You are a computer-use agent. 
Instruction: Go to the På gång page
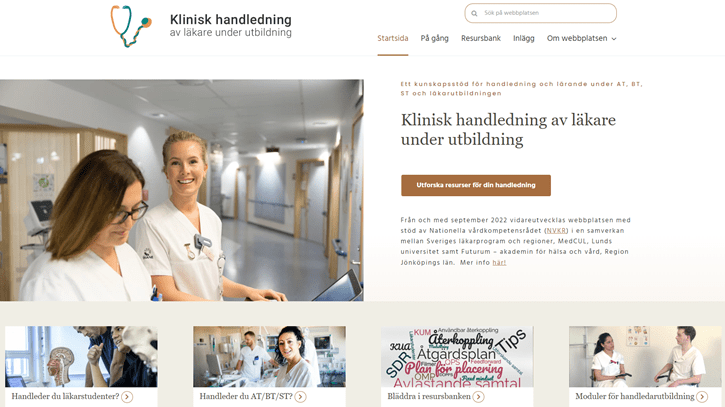pyautogui.click(x=435, y=38)
